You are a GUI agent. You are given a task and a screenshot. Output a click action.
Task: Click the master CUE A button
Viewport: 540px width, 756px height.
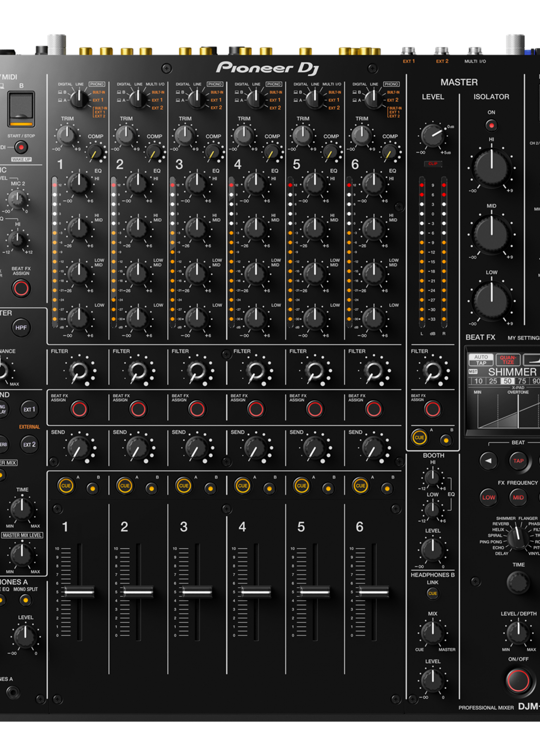pos(419,438)
